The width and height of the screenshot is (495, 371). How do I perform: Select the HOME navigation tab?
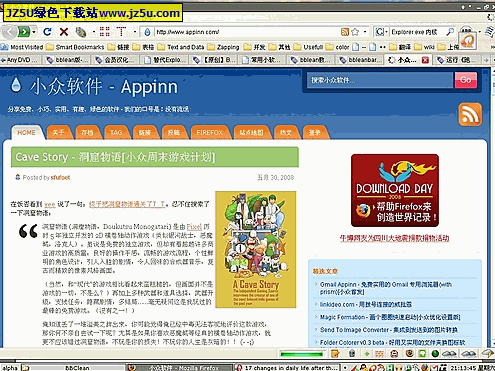pos(27,133)
